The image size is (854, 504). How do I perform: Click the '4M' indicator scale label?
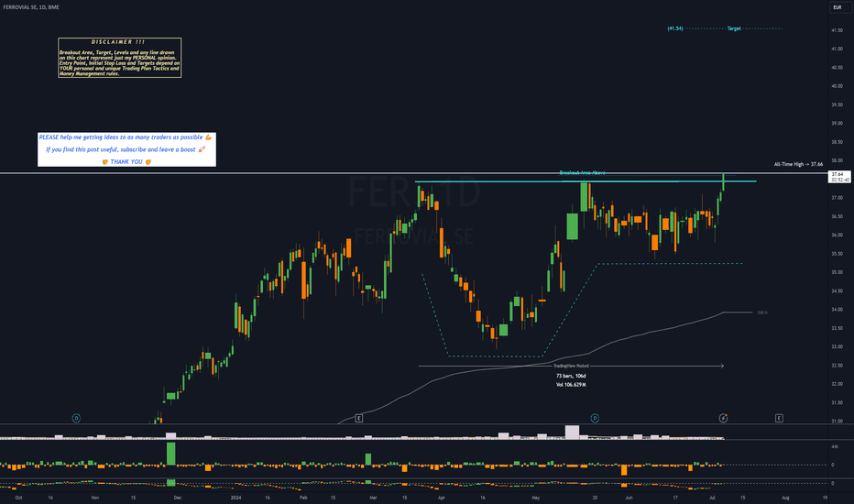click(835, 447)
